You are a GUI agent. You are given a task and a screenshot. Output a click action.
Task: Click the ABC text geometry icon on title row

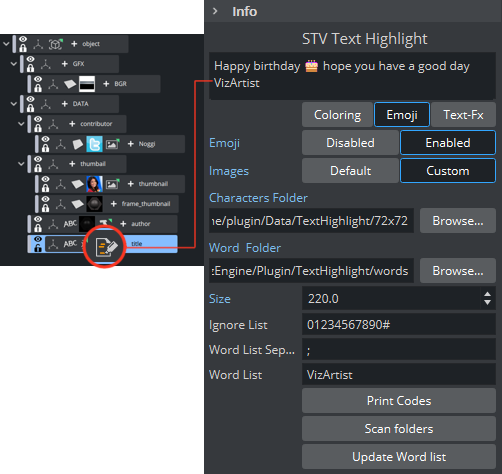[70, 244]
